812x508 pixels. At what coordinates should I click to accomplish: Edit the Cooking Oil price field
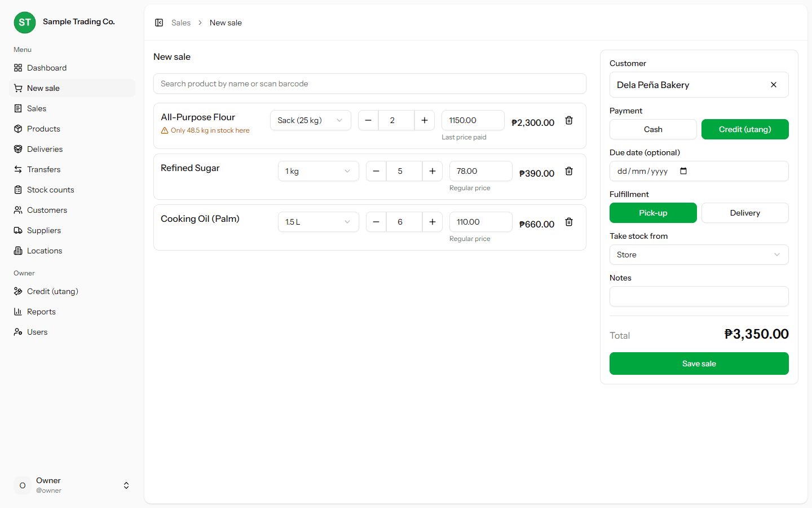point(481,222)
